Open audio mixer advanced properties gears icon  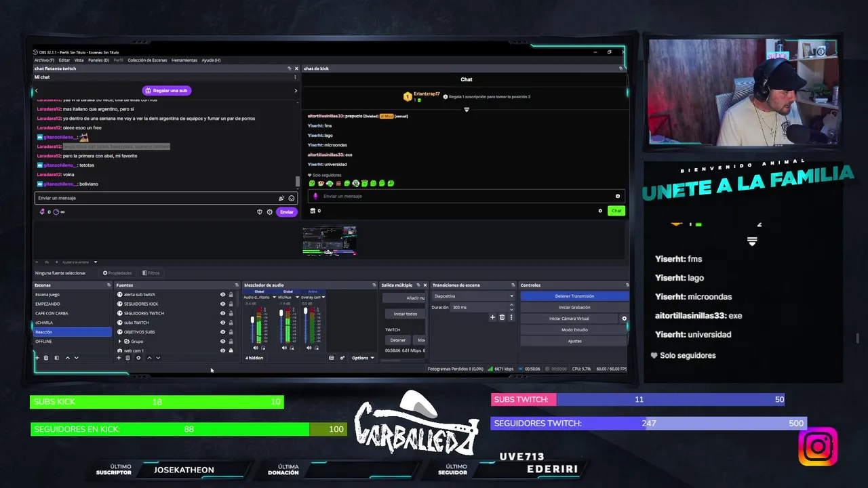coord(342,358)
